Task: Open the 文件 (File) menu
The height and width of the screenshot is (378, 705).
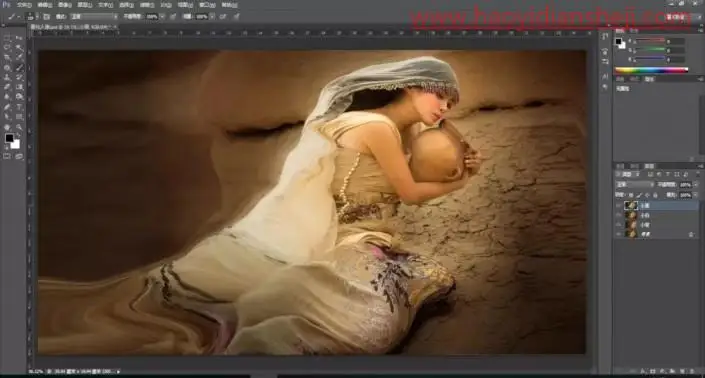Action: pos(24,5)
